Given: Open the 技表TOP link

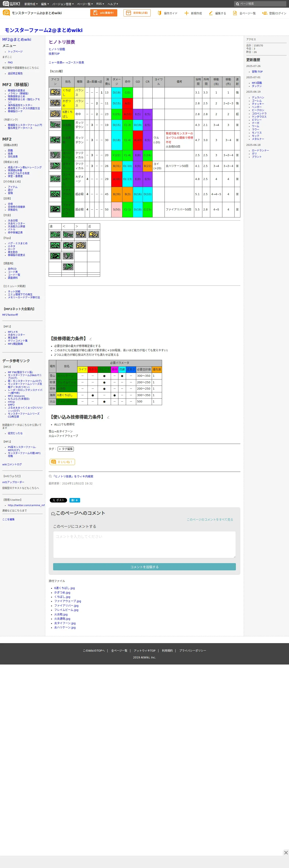Looking at the screenshot, I should [54, 54].
